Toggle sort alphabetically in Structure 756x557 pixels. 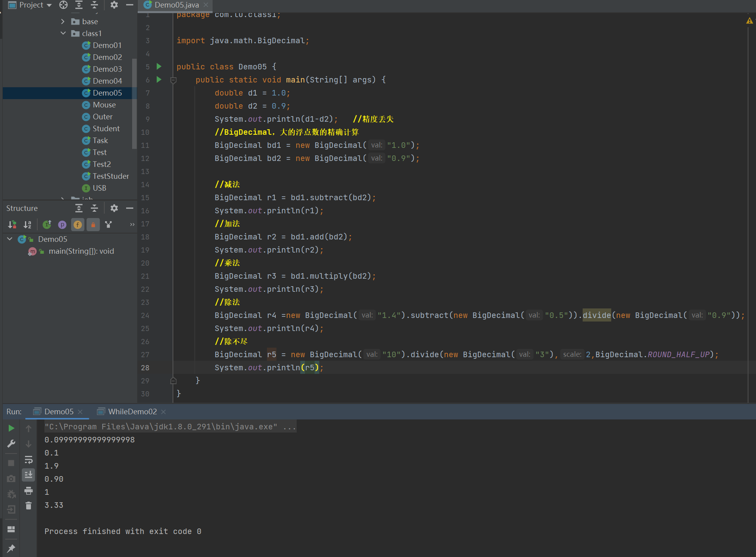tap(27, 225)
